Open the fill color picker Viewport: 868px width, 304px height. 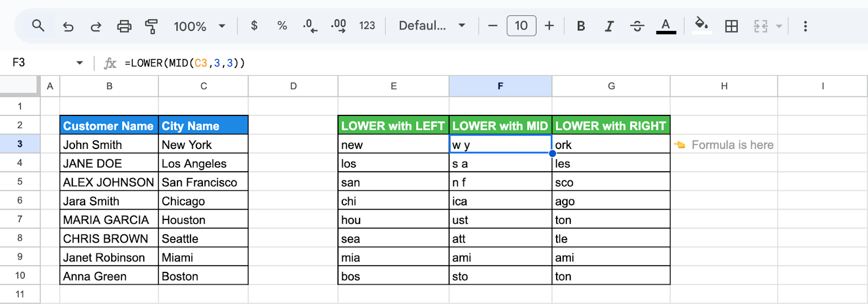point(701,25)
